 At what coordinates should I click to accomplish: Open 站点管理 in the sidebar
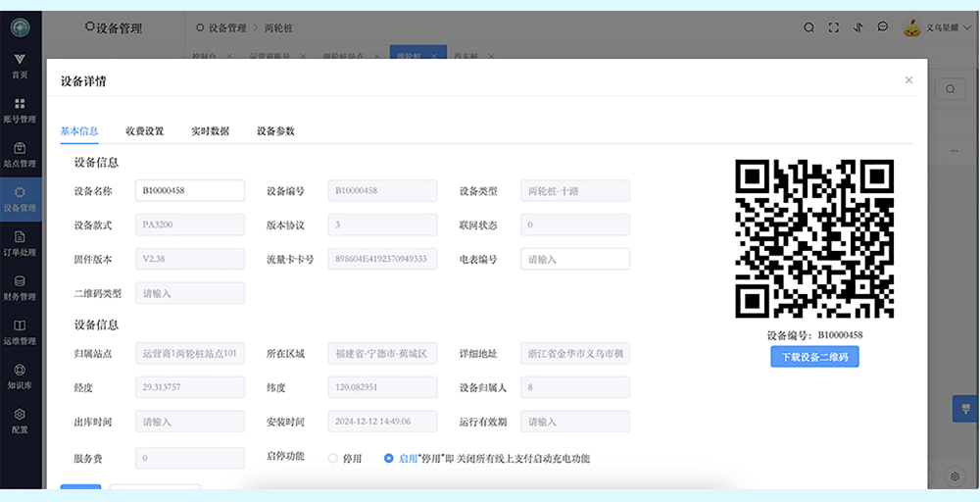(20, 154)
